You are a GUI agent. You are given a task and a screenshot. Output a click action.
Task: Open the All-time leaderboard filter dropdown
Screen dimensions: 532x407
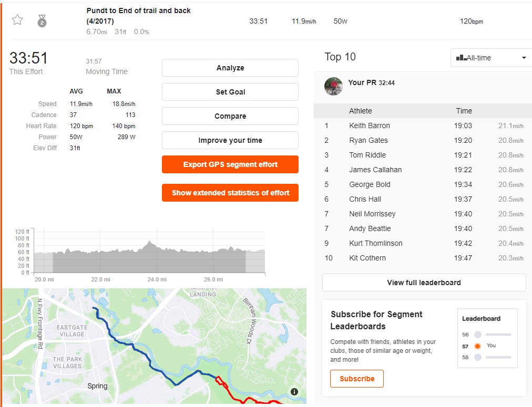pos(491,58)
